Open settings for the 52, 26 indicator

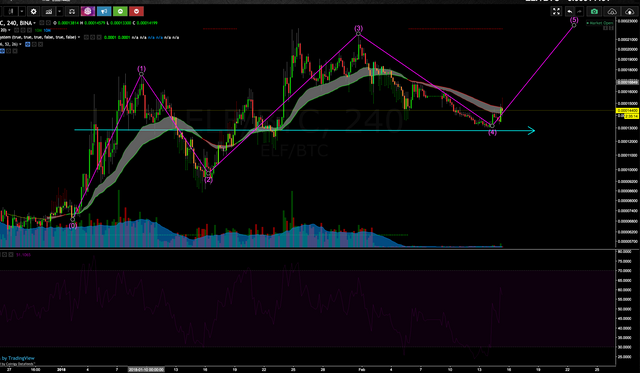(x=34, y=44)
